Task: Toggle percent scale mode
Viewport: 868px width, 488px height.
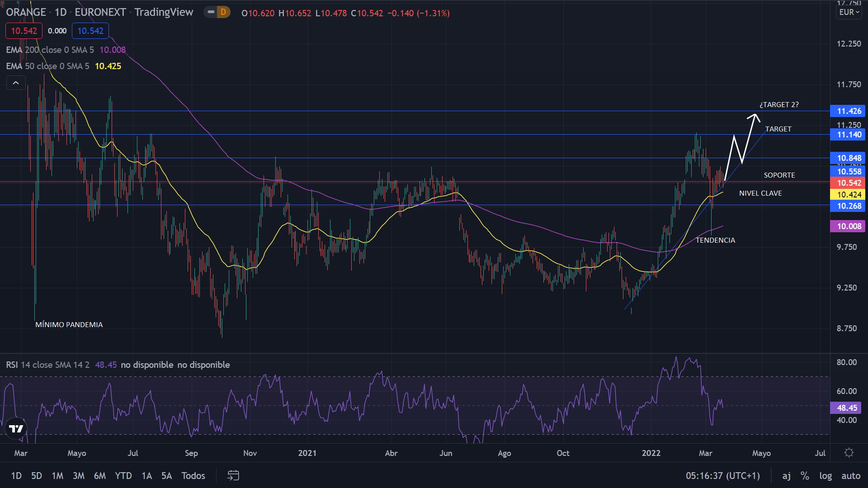Action: 805,476
